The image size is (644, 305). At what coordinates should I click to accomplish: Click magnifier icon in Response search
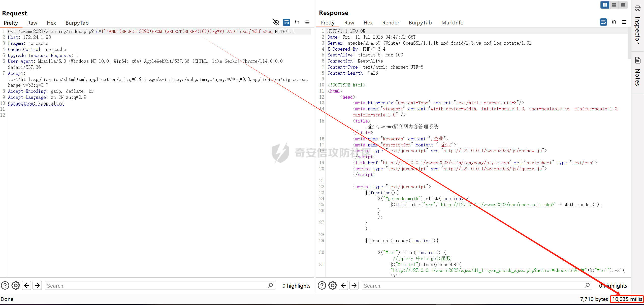click(x=587, y=285)
